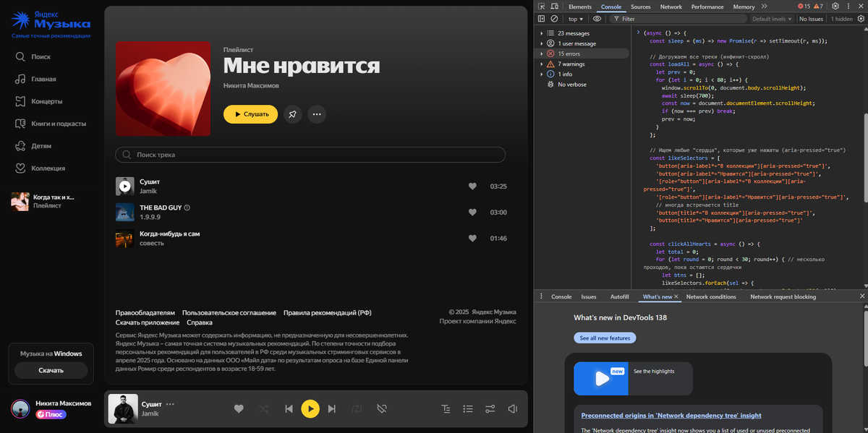Open the Никита Максимов profile
Viewport: 868px width, 433px height.
coord(51,408)
